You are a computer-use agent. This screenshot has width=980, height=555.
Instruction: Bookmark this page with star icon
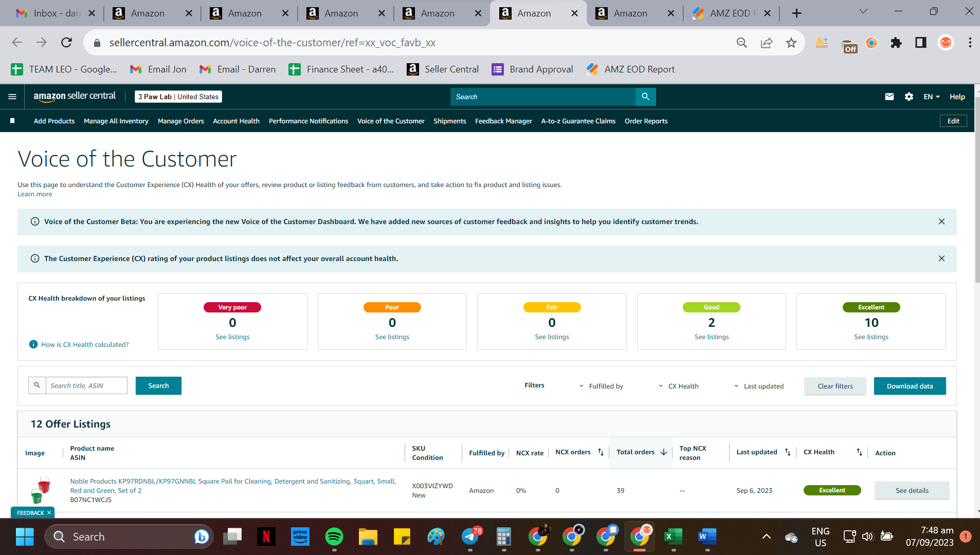(x=791, y=43)
